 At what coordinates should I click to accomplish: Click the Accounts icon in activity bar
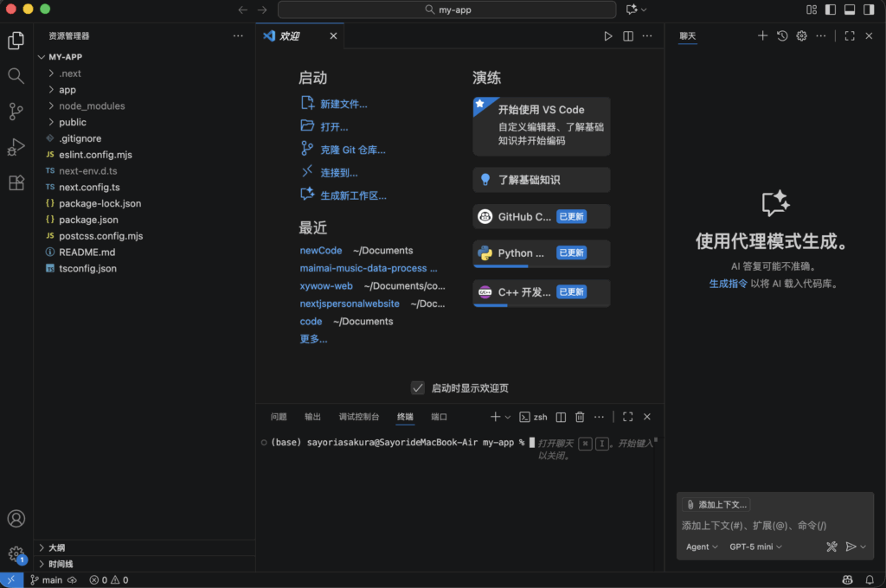[x=16, y=519]
